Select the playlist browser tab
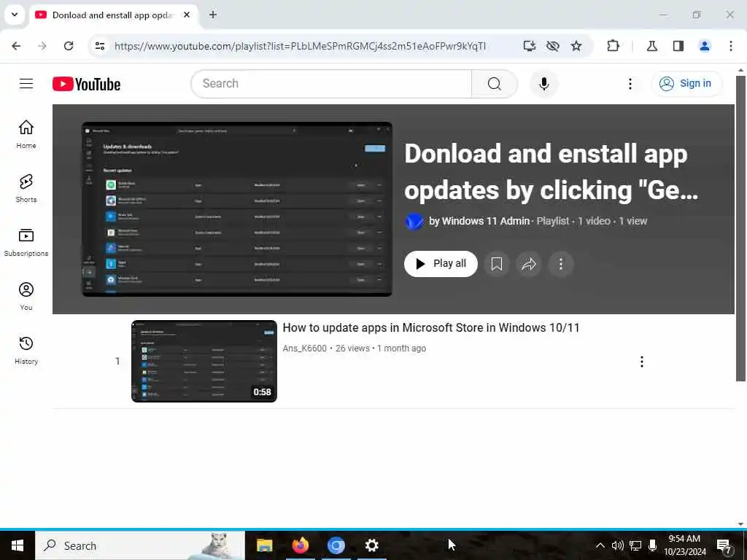 pyautogui.click(x=112, y=15)
